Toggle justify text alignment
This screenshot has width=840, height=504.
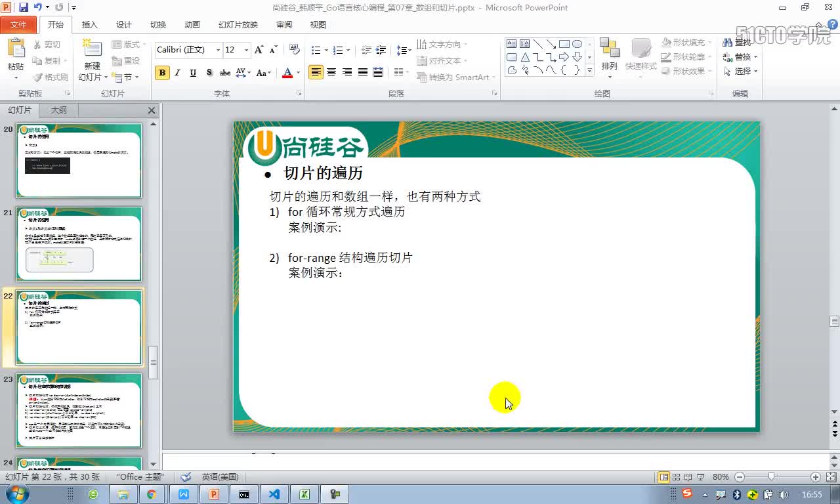362,72
